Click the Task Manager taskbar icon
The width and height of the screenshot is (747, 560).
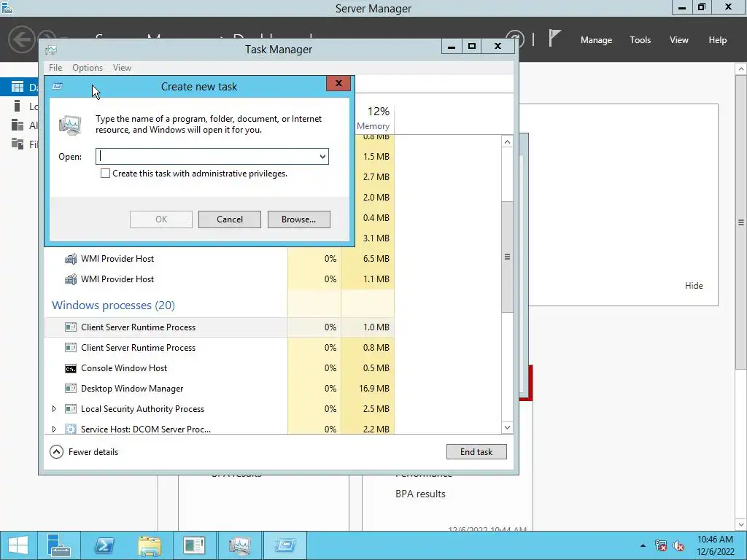(239, 545)
